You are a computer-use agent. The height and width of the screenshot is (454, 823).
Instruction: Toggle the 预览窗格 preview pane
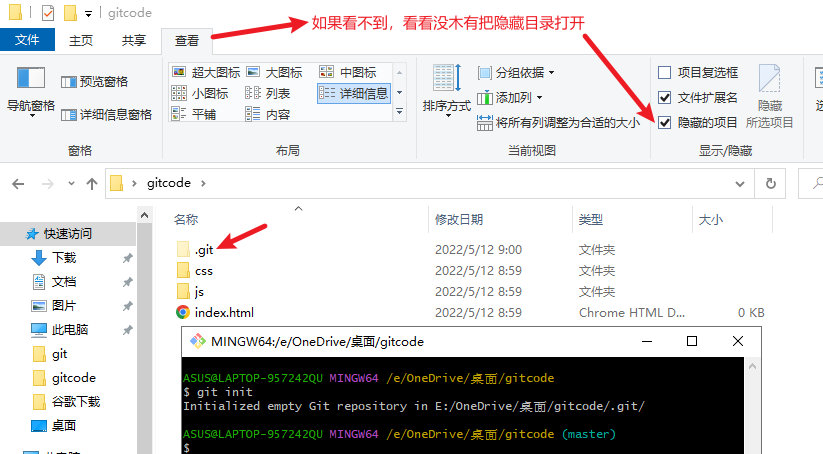[94, 82]
